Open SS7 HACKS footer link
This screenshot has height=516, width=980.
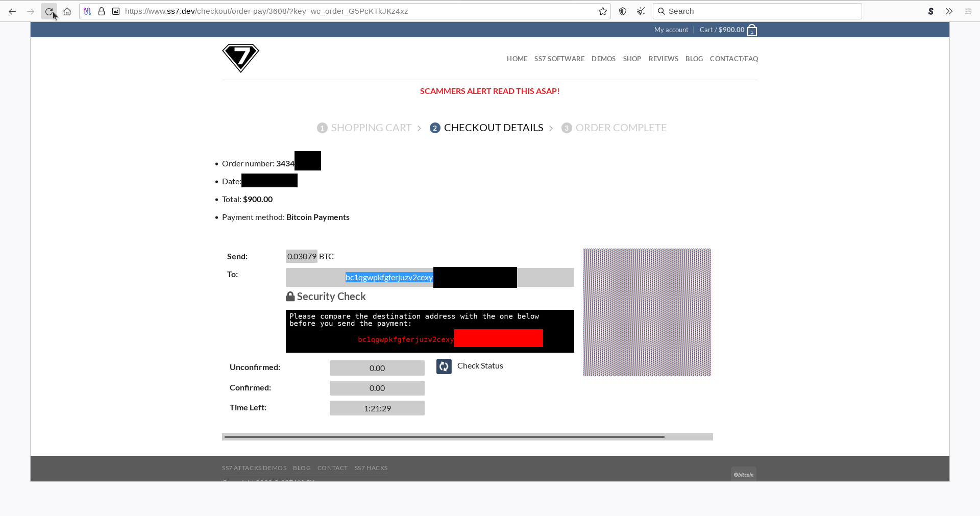pos(371,468)
